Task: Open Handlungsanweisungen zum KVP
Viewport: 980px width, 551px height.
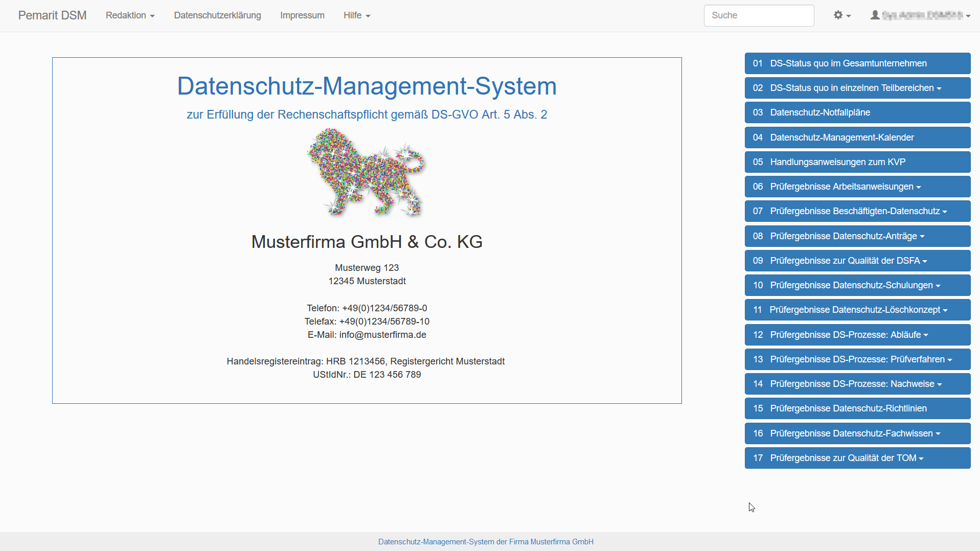Action: click(x=857, y=162)
